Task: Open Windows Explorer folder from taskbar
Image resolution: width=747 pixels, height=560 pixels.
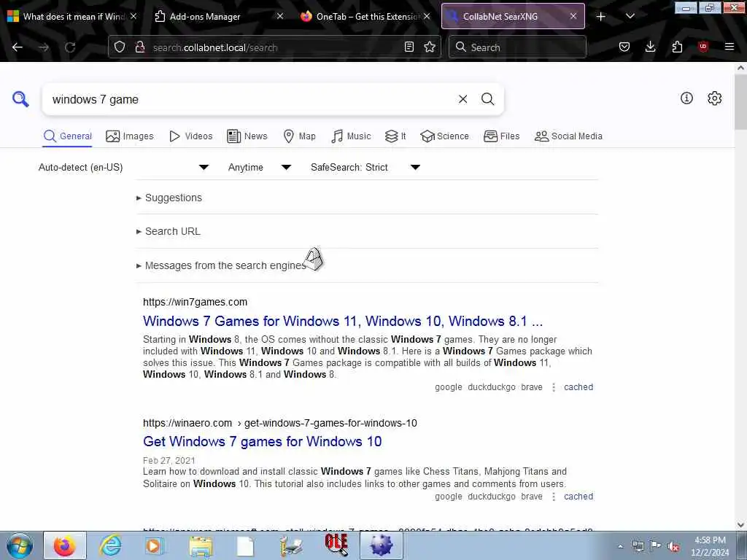Action: (201, 545)
